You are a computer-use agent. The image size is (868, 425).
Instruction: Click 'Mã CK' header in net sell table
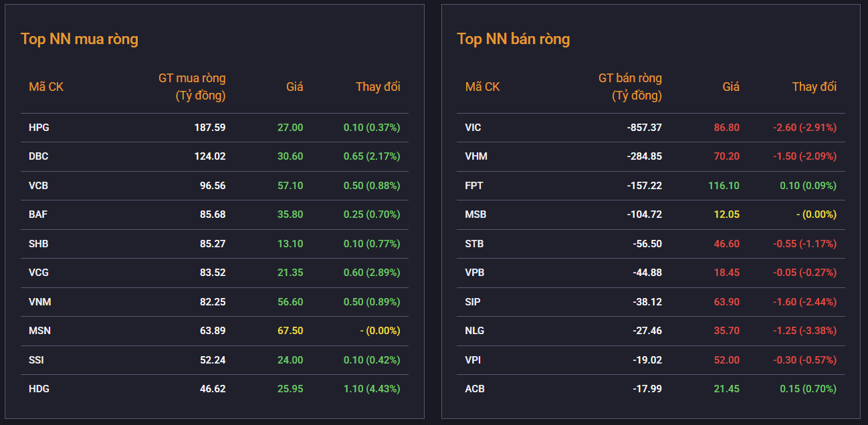point(483,87)
